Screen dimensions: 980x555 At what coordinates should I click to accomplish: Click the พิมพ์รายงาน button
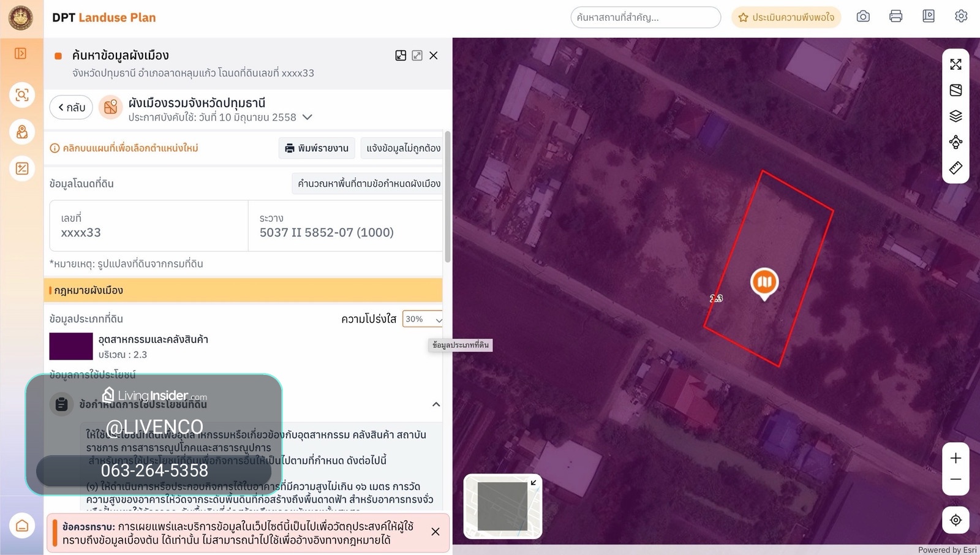317,148
